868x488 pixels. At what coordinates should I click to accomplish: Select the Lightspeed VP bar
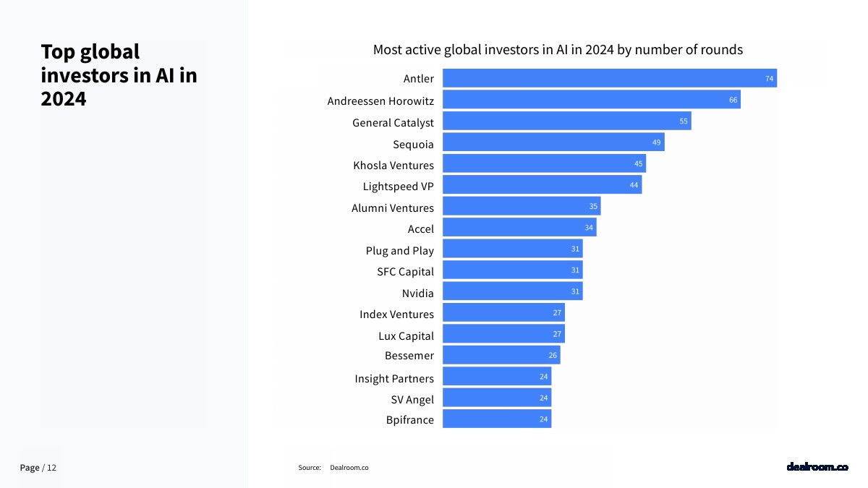click(542, 185)
